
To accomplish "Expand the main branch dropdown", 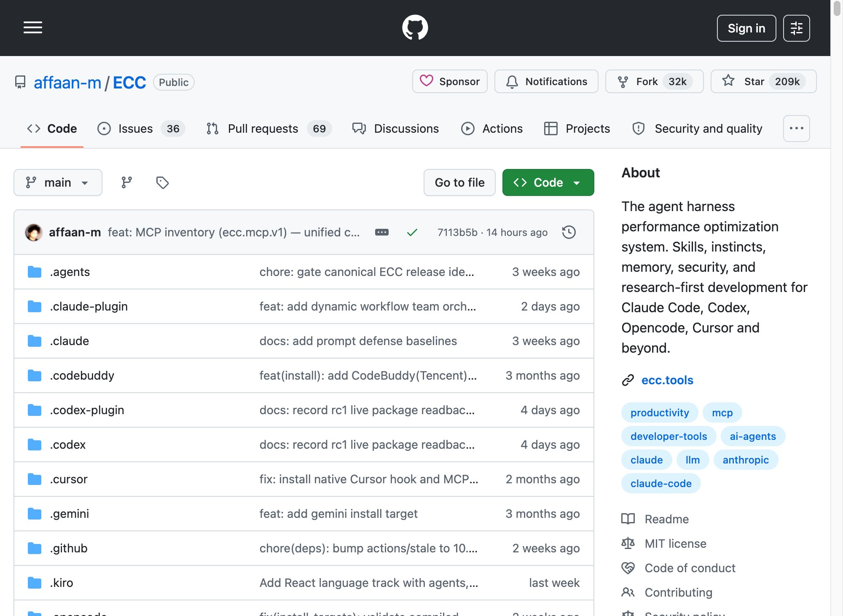I will click(58, 182).
